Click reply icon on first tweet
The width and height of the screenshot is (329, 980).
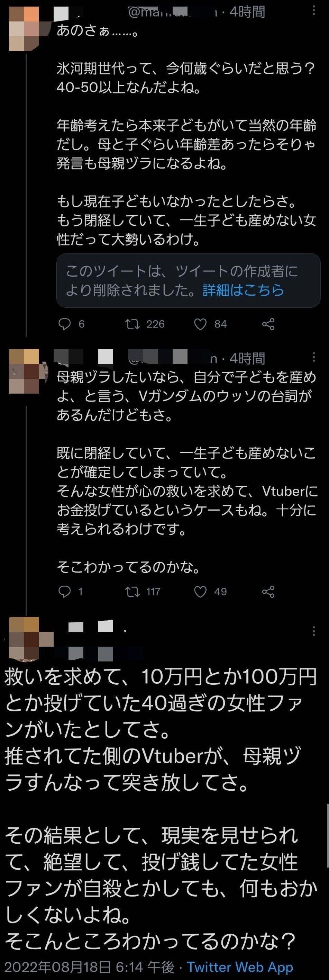point(65,324)
